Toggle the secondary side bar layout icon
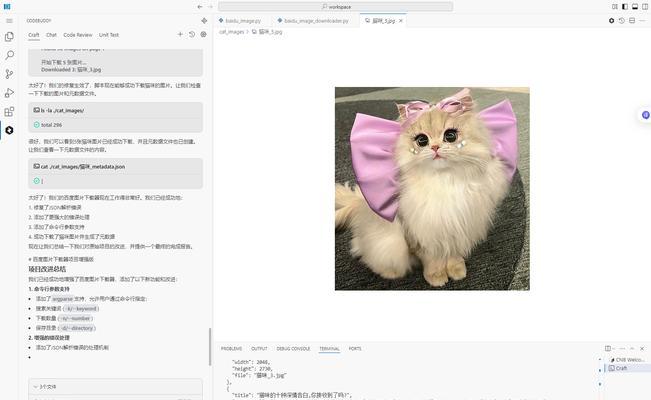 pyautogui.click(x=645, y=7)
